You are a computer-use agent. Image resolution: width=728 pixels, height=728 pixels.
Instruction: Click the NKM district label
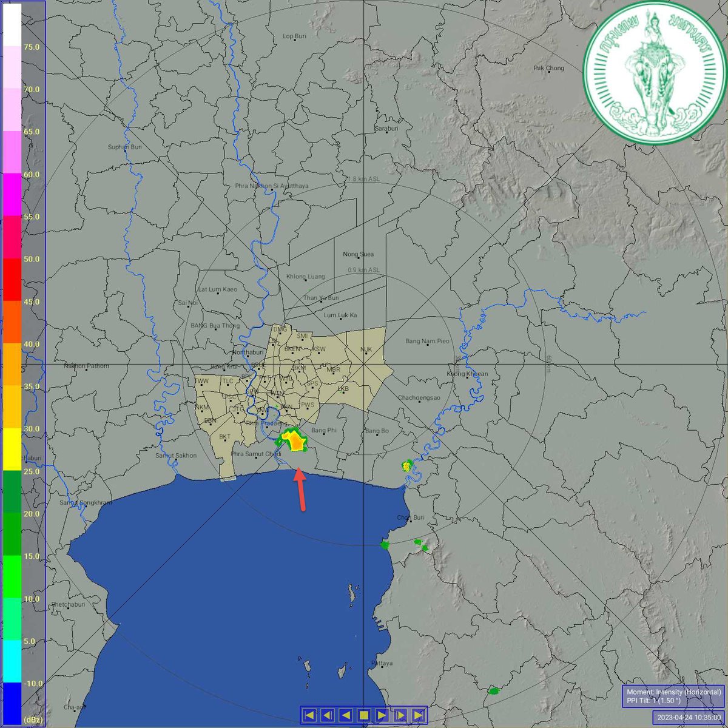pyautogui.click(x=203, y=407)
